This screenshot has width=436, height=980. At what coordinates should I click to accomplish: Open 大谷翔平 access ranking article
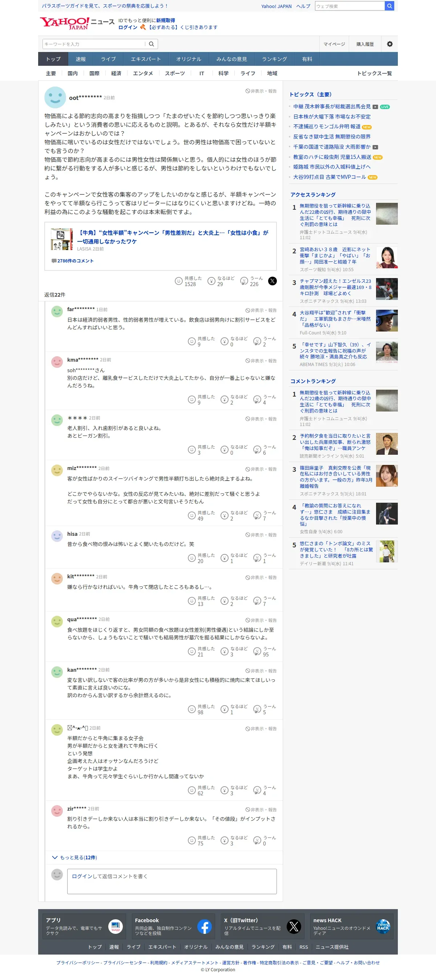pyautogui.click(x=335, y=319)
